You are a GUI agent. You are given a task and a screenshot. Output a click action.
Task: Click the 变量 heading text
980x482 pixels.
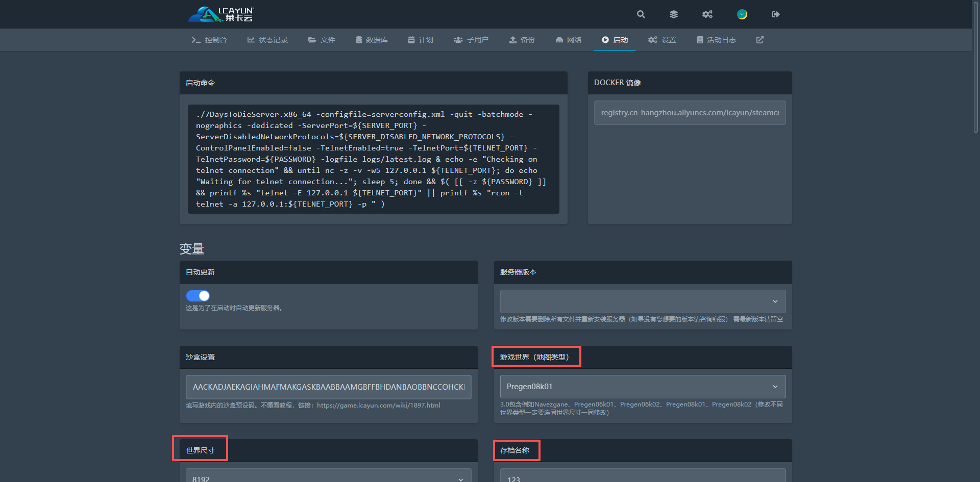pyautogui.click(x=192, y=249)
